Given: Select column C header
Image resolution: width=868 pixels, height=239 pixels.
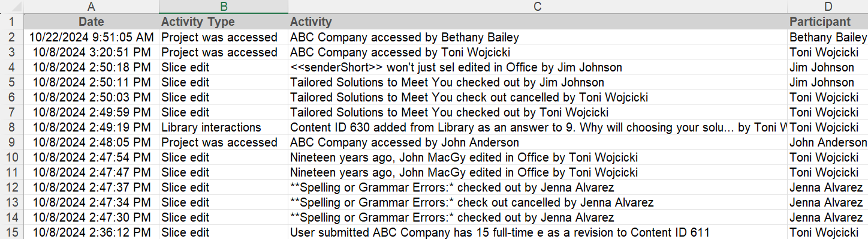Looking at the screenshot, I should [x=538, y=7].
